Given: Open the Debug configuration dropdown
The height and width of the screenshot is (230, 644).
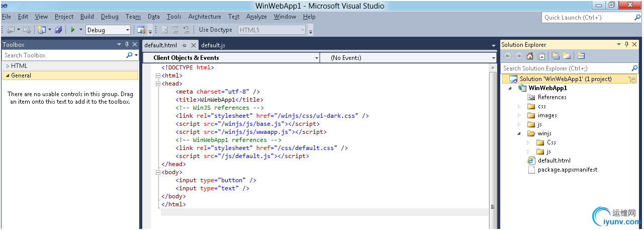Looking at the screenshot, I should [x=127, y=30].
